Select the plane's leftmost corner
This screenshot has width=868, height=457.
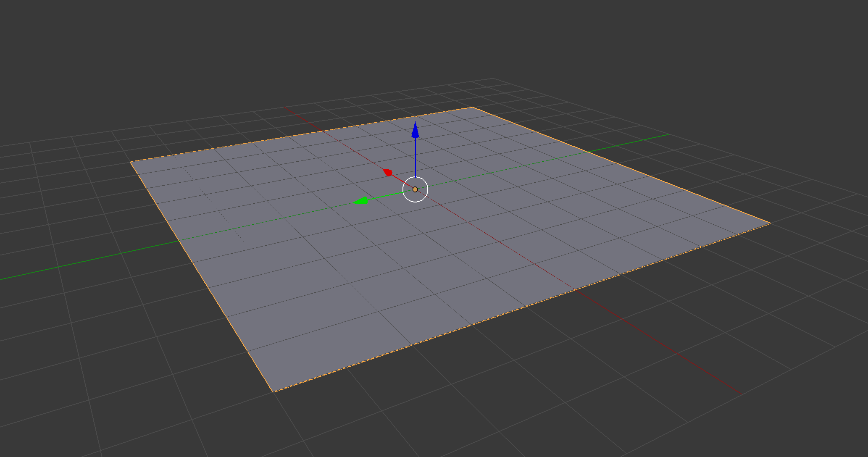coord(131,162)
